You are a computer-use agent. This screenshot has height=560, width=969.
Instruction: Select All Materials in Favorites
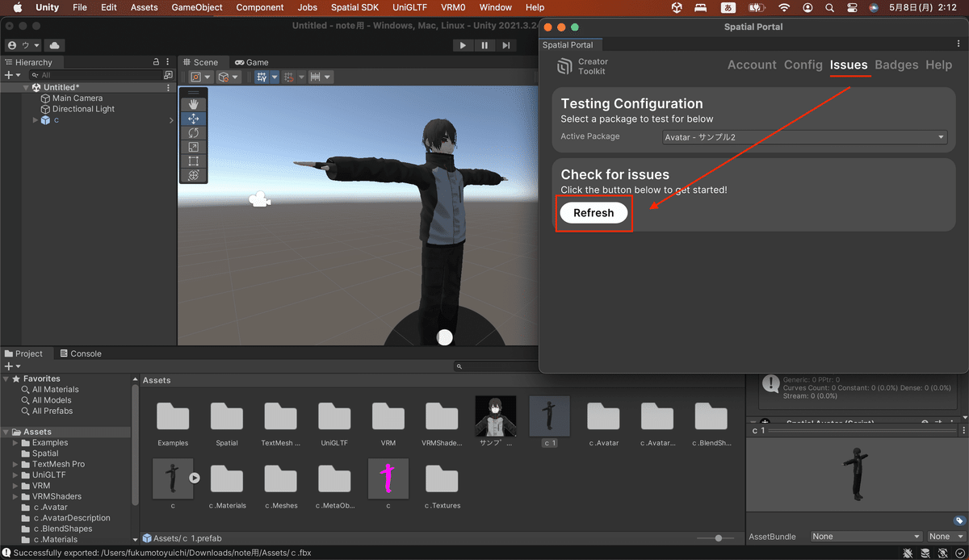(x=55, y=390)
